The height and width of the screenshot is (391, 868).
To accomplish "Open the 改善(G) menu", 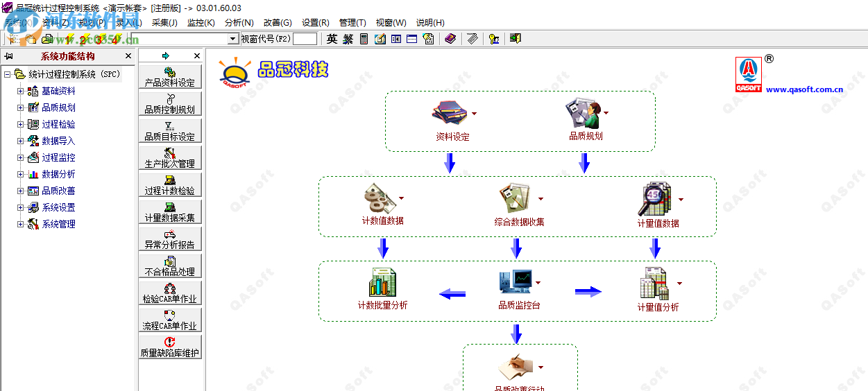I will coord(278,23).
